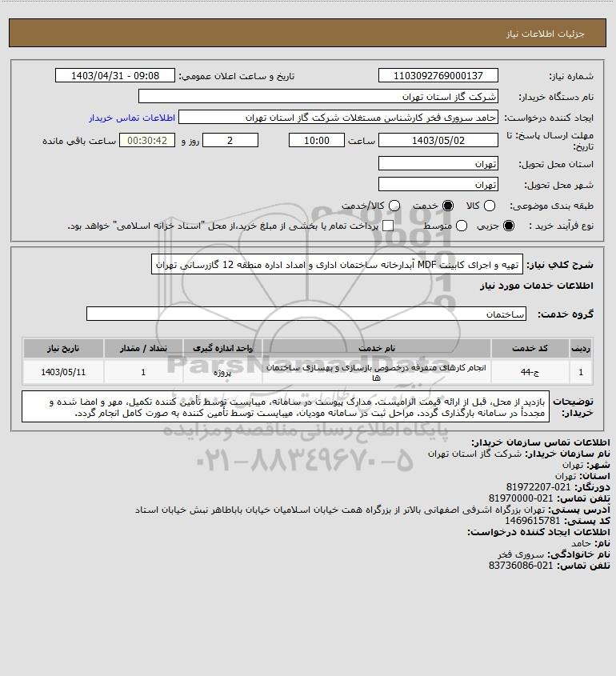This screenshot has width=616, height=676.
Task: Click the need date cell 1403/05/11
Action: click(x=63, y=372)
